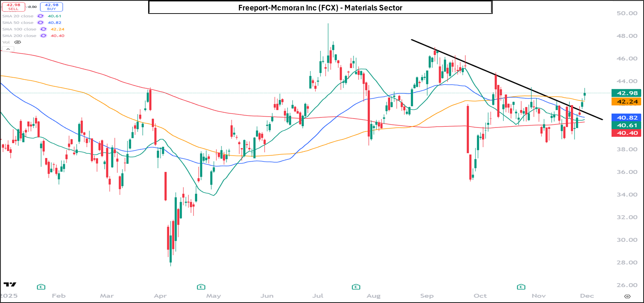644x303 pixels.
Task: Click the Mar label on the time axis
Action: pos(107,296)
